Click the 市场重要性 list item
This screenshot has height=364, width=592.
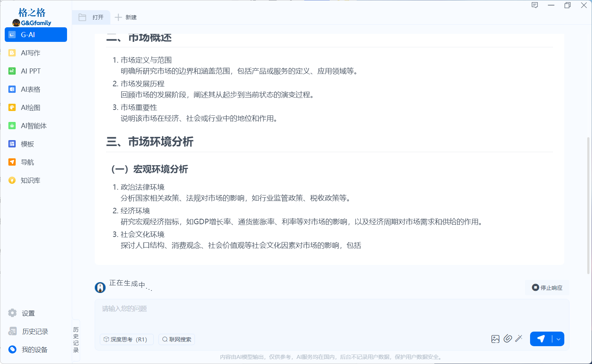[139, 107]
